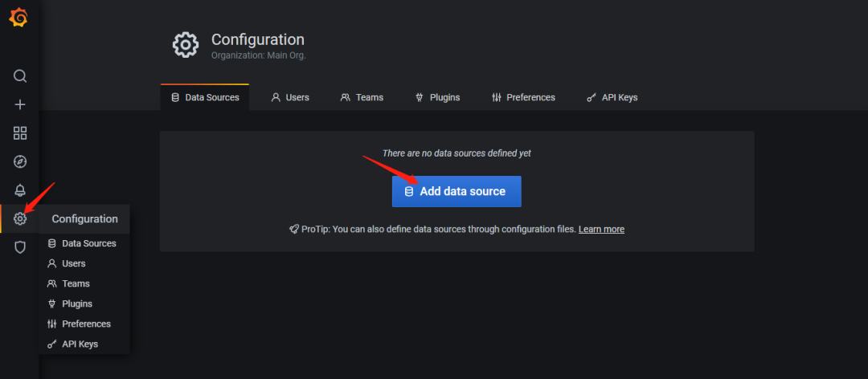Choose Users in Configuration flyout menu

[73, 263]
